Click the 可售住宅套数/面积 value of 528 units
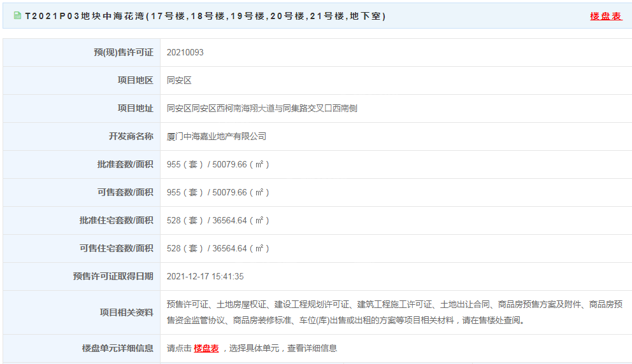The width and height of the screenshot is (632, 364). [x=218, y=248]
